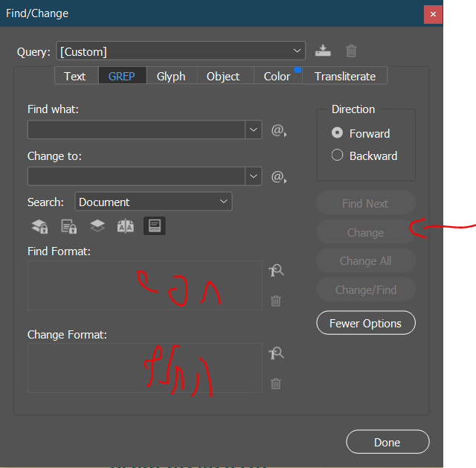The image size is (476, 468).
Task: Expand Change to history dropdown arrow
Action: point(254,176)
